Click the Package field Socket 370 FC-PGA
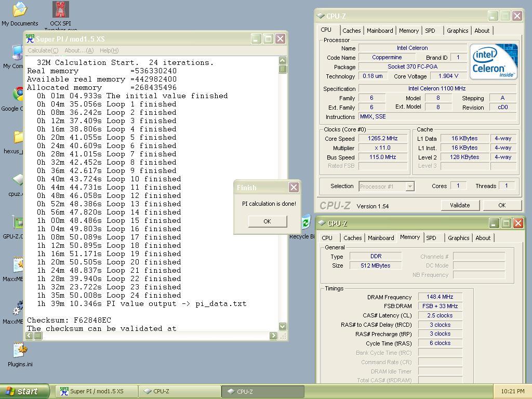 tap(412, 66)
